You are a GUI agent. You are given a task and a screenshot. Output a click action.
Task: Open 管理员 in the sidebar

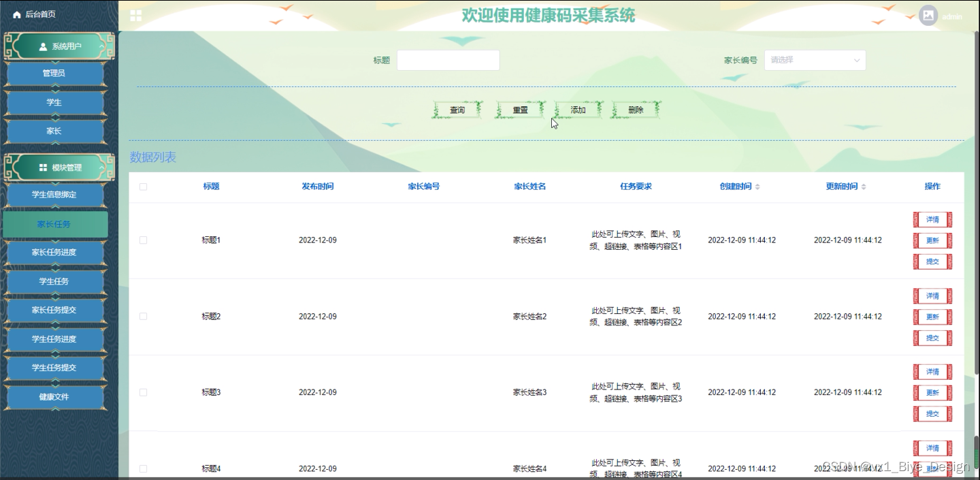[54, 74]
